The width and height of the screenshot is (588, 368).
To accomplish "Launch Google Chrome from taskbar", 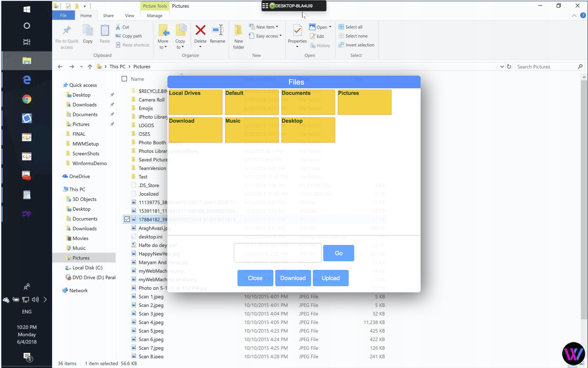I will coord(27,99).
